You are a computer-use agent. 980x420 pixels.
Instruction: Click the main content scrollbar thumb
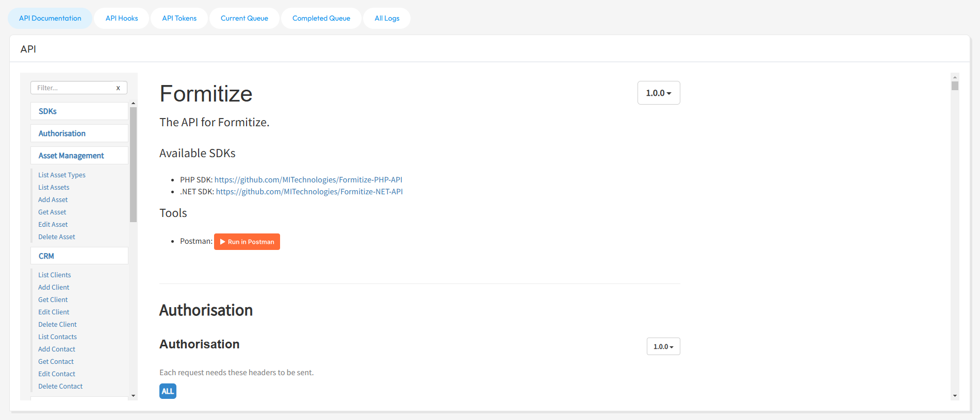(x=955, y=86)
